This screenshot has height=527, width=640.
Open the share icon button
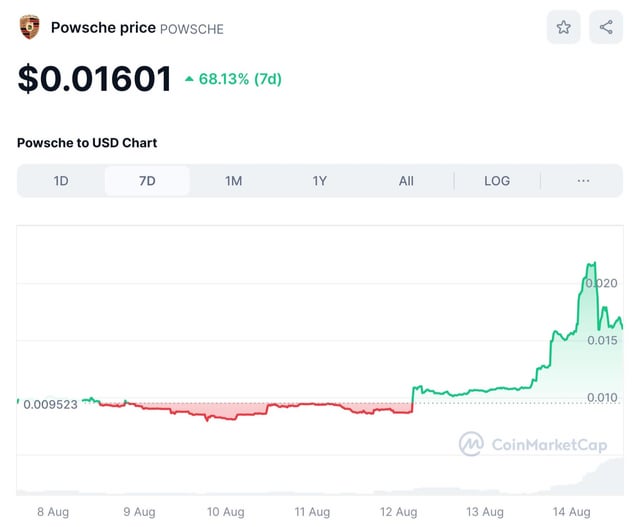click(606, 28)
